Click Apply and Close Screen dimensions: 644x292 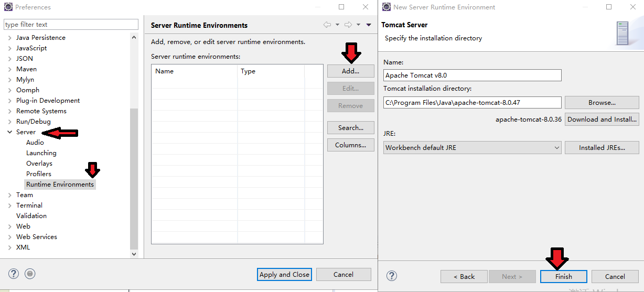285,274
